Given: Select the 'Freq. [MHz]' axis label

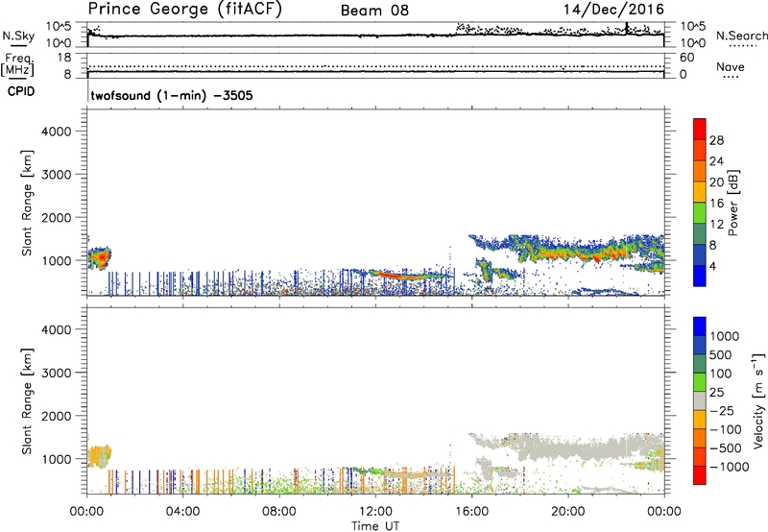Looking at the screenshot, I should click(x=17, y=64).
